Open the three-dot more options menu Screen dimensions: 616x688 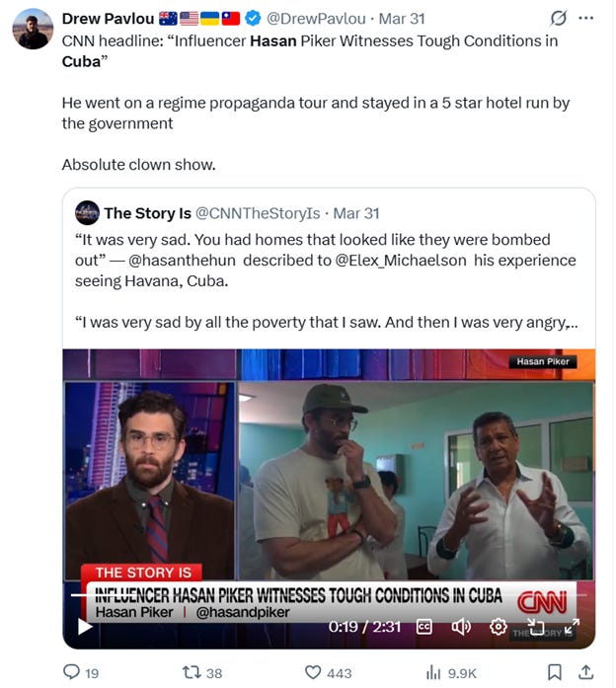pos(586,18)
